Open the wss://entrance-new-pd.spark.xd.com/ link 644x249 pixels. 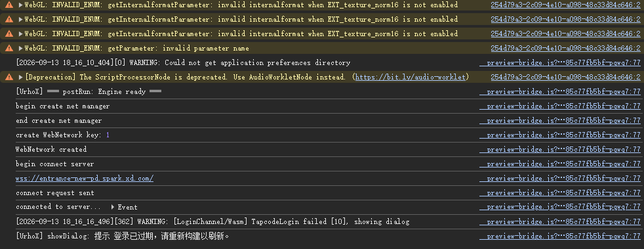pos(85,178)
